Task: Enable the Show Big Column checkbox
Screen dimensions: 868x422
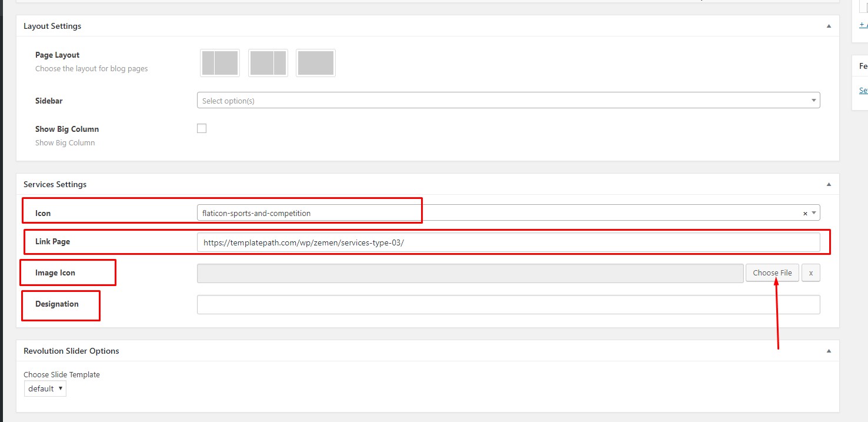Action: [202, 129]
